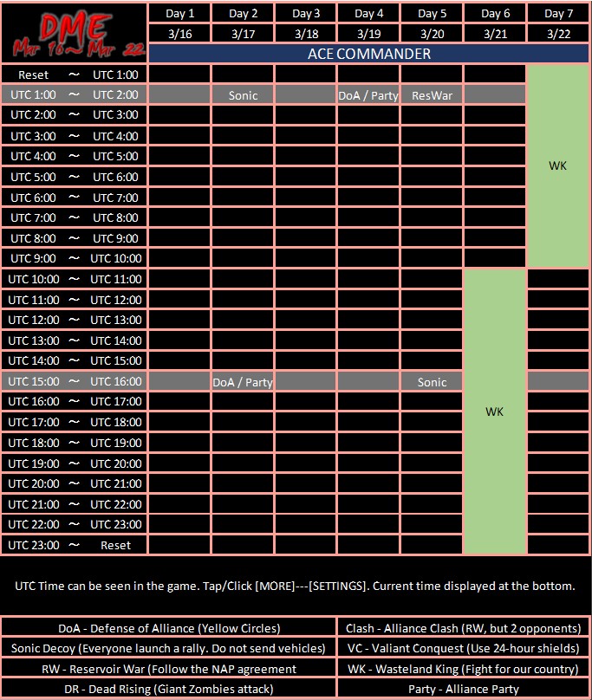Click the UTC 23:00 ~ Reset row label

pos(75,545)
